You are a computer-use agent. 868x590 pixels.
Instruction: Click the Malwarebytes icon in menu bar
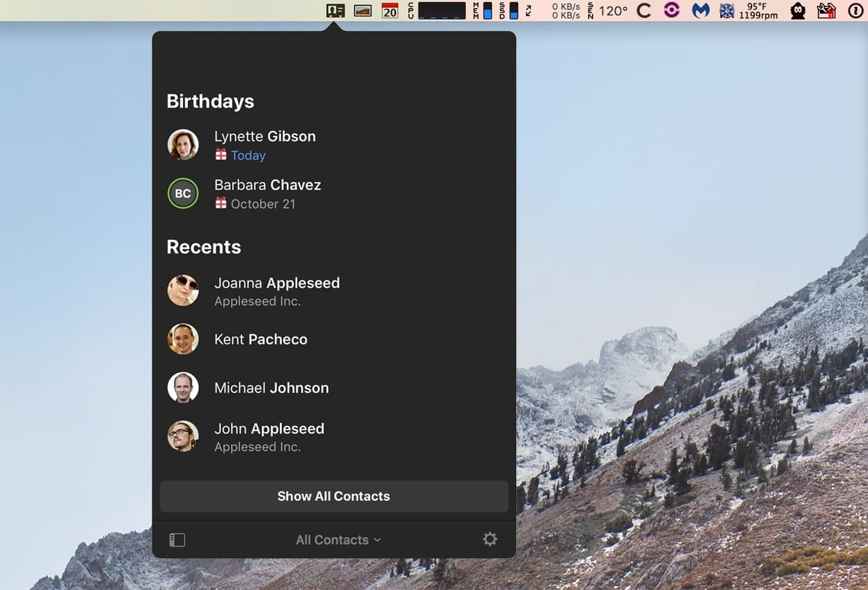(x=701, y=10)
